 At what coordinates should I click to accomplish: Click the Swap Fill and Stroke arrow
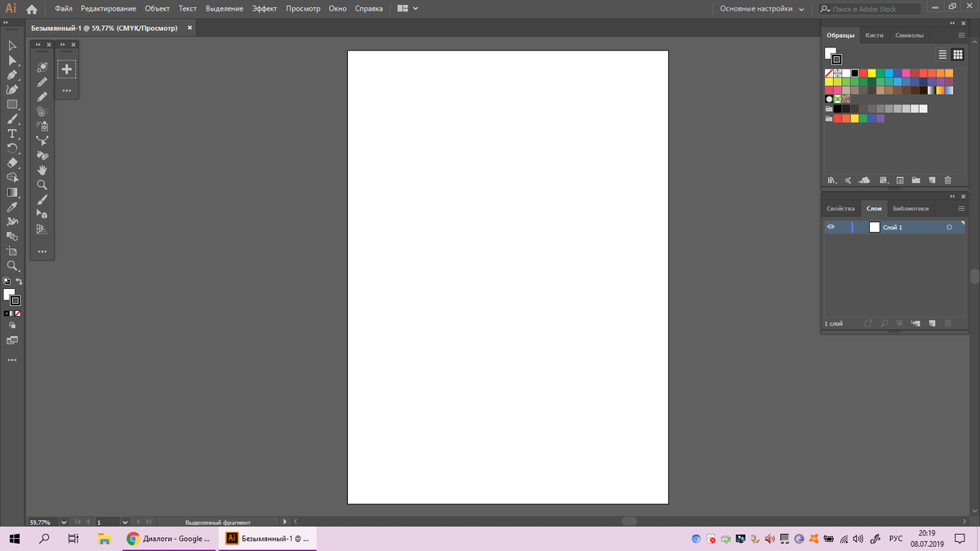click(x=19, y=282)
